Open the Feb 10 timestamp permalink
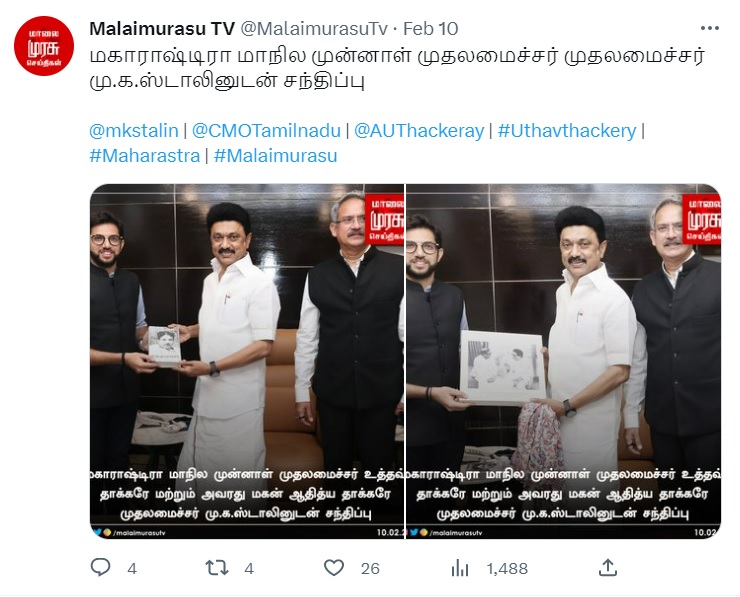Image resolution: width=740 pixels, height=597 pixels. [x=430, y=29]
